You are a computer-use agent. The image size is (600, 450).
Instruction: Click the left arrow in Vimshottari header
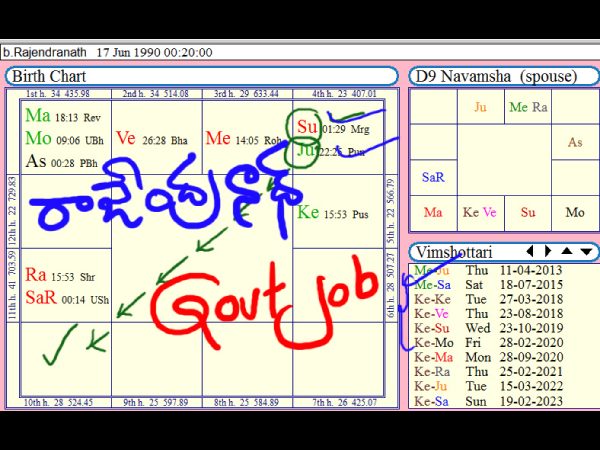[530, 252]
